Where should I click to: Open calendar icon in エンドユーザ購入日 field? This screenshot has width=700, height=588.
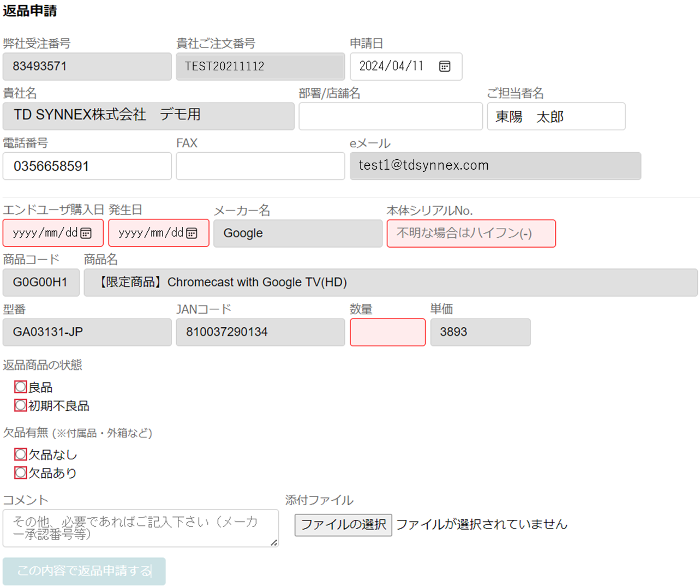[86, 233]
